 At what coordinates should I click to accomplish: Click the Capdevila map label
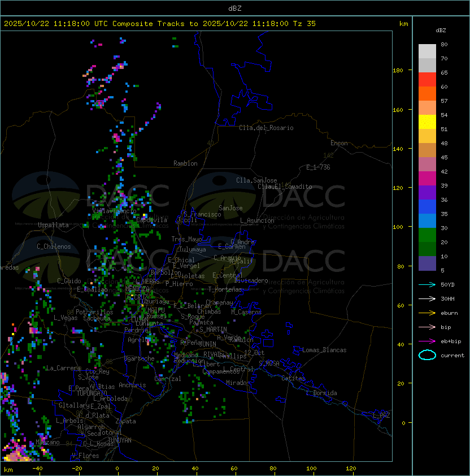pos(151,220)
